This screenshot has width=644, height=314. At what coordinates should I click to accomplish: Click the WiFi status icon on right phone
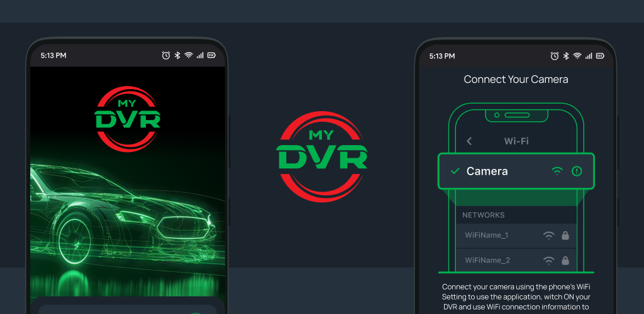pos(577,56)
